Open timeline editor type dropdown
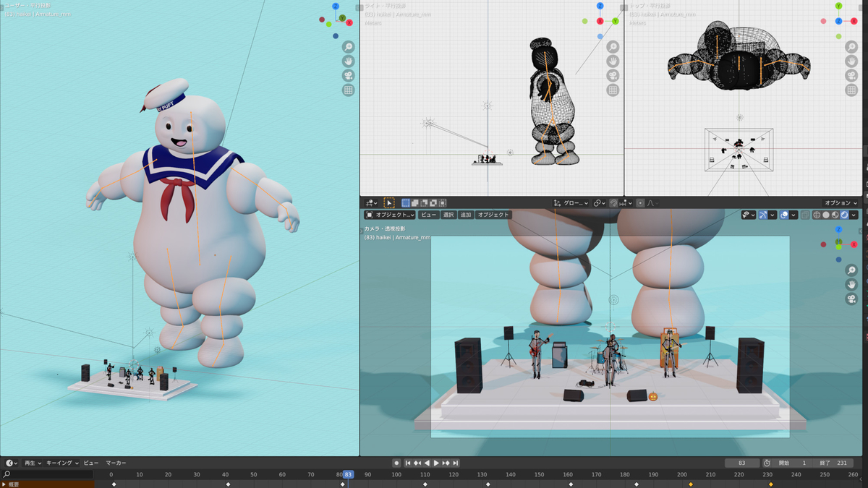Screen dimensions: 868x488 click(x=10, y=463)
